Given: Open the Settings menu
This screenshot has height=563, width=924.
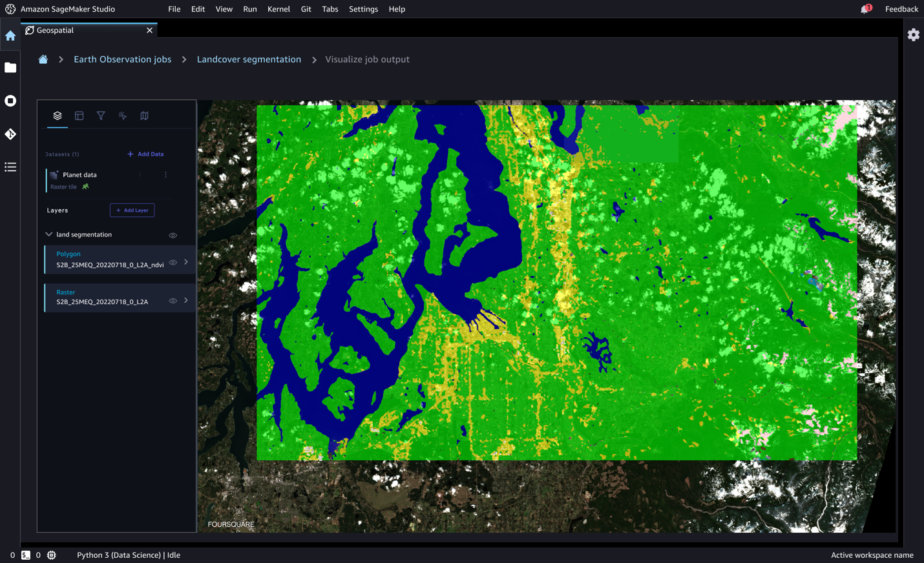Looking at the screenshot, I should pyautogui.click(x=363, y=9).
